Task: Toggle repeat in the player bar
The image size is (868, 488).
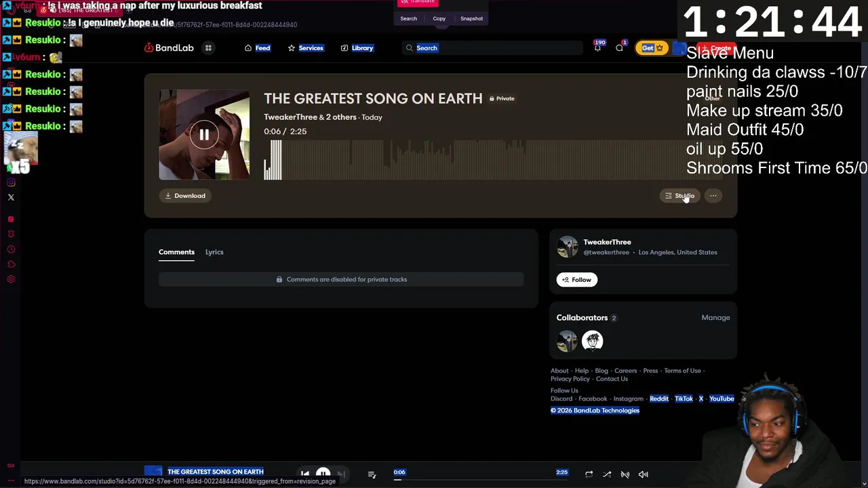Action: click(589, 474)
